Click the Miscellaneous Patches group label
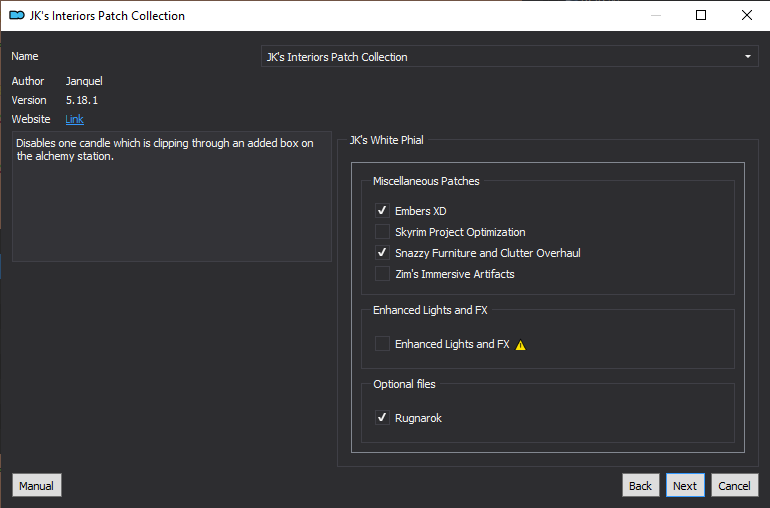The height and width of the screenshot is (508, 770). point(426,181)
